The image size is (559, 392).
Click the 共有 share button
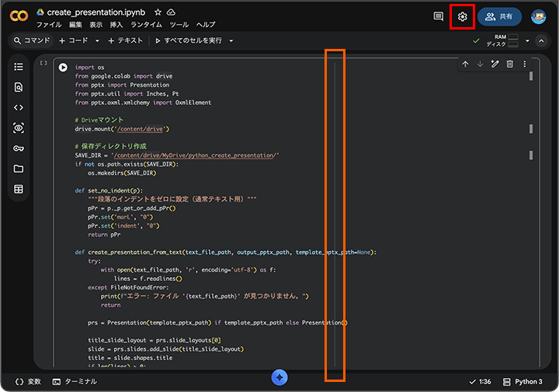[498, 16]
